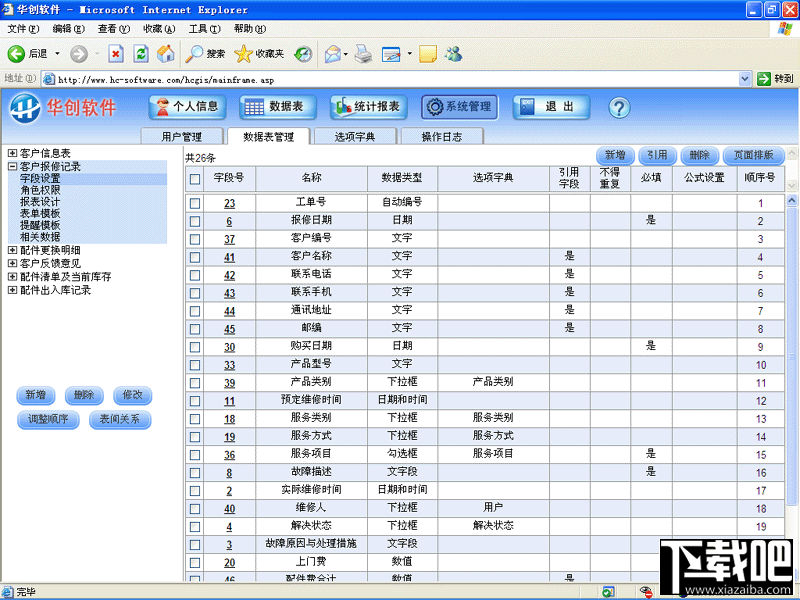Image resolution: width=800 pixels, height=600 pixels.
Task: Click the Print printer icon
Action: [x=363, y=54]
